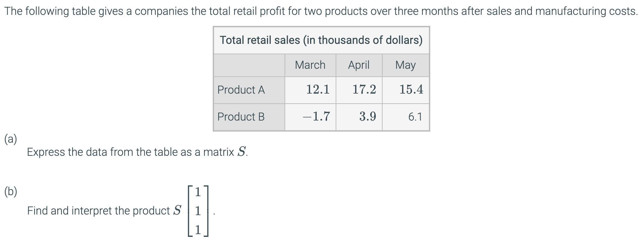Click the Product A row label
The height and width of the screenshot is (239, 644).
click(x=241, y=90)
